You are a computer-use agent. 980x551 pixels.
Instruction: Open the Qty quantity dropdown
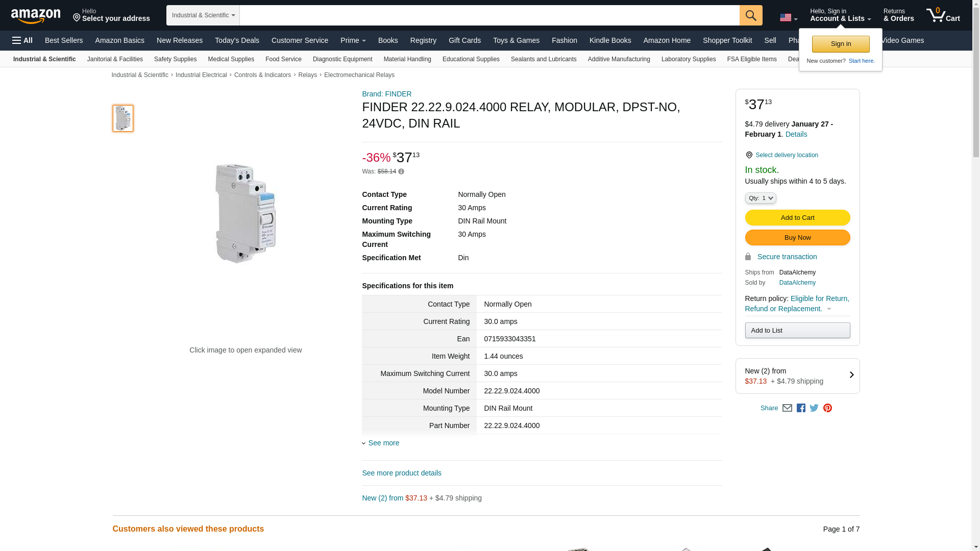click(760, 198)
